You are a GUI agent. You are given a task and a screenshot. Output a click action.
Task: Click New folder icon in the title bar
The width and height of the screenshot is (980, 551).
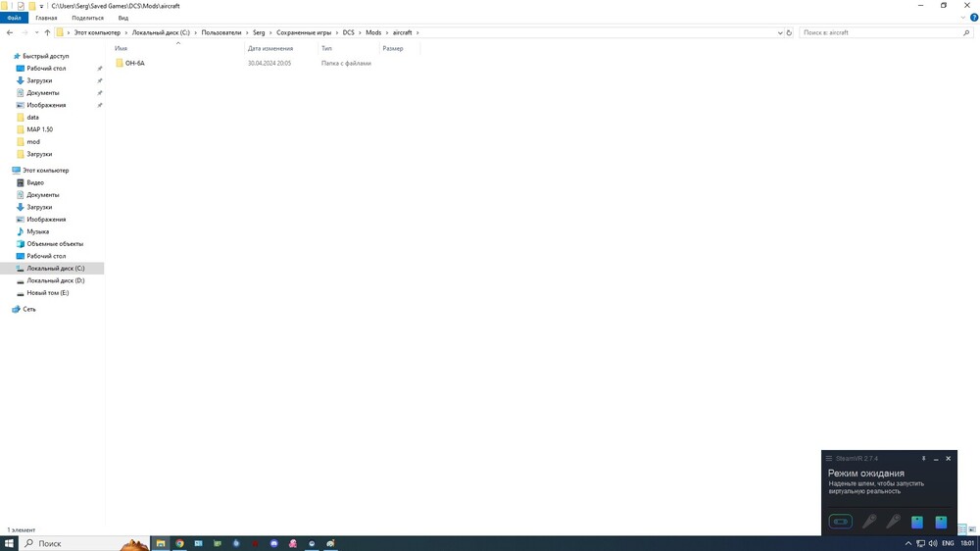pos(32,6)
